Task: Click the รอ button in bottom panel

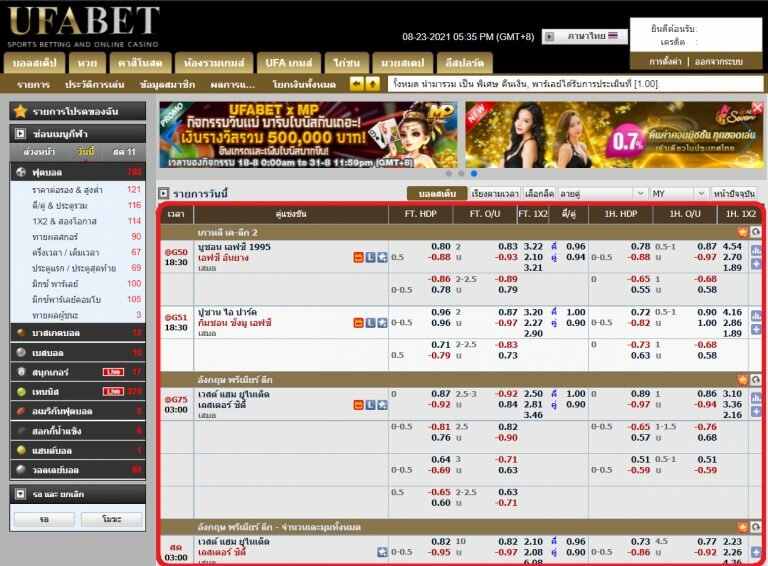Action: [x=44, y=519]
